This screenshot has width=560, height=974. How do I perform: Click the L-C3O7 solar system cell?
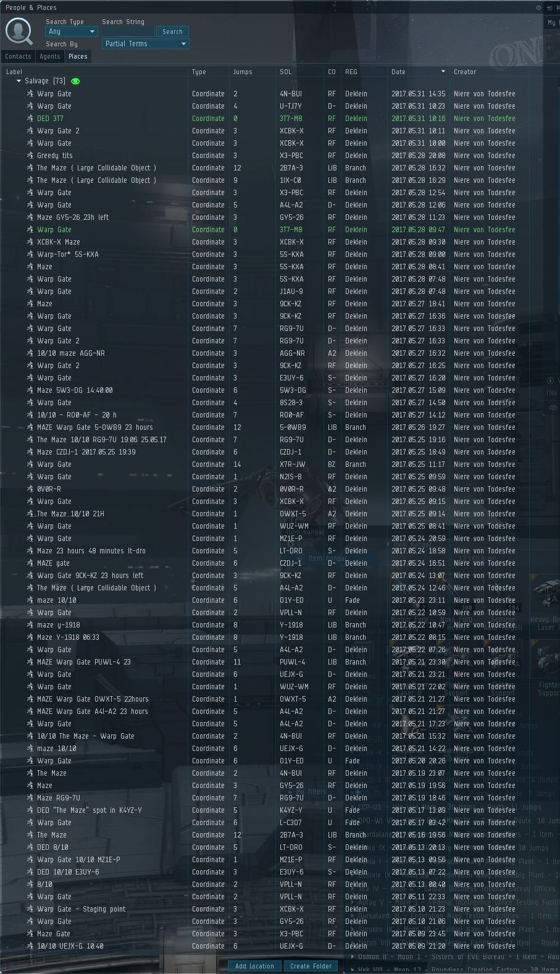291,823
